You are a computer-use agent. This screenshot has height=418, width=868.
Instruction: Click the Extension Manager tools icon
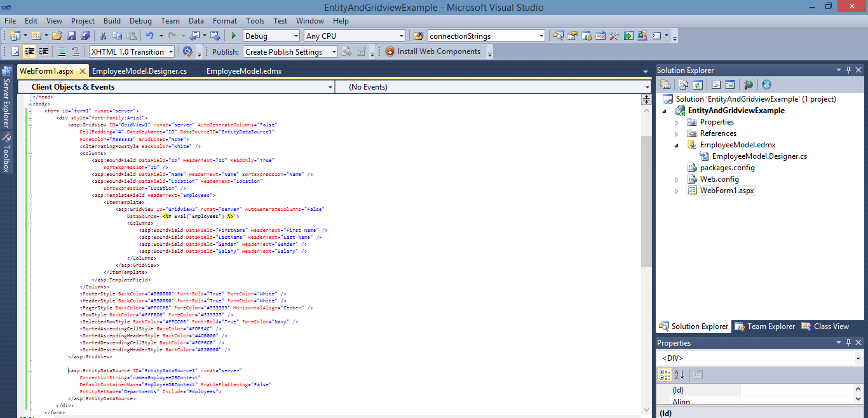(x=614, y=36)
